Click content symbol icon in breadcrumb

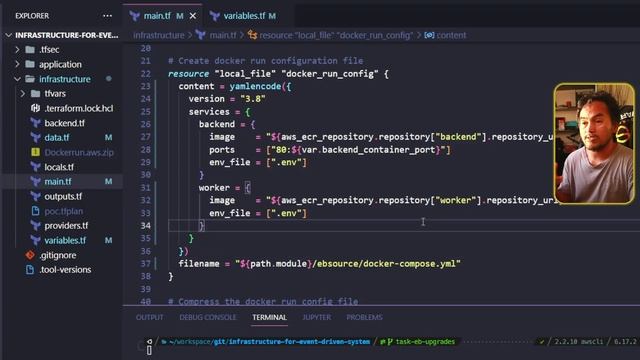click(429, 36)
